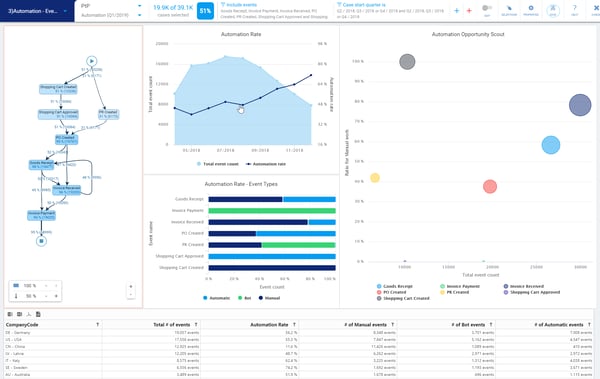Click the table export document icon
This screenshot has width=600, height=379.
pyautogui.click(x=38, y=314)
